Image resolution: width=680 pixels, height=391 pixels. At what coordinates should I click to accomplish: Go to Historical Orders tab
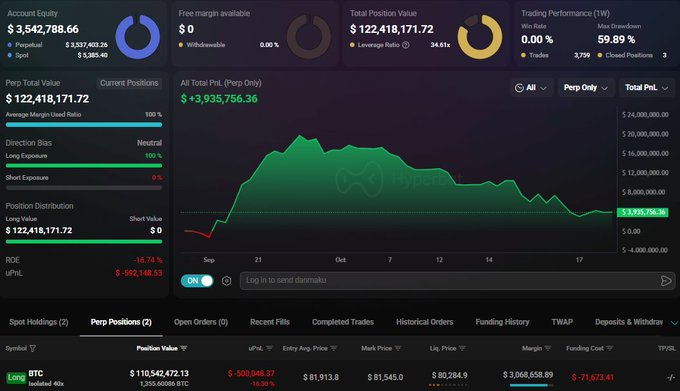(425, 322)
